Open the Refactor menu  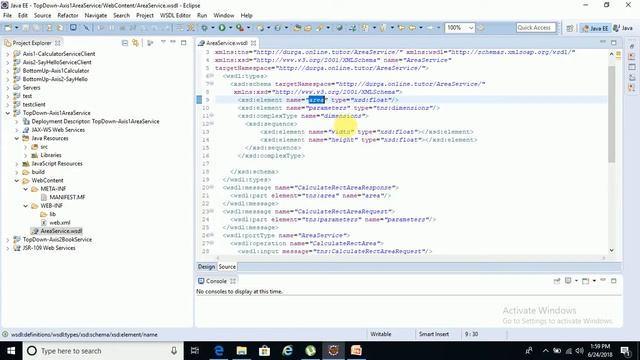[68, 16]
